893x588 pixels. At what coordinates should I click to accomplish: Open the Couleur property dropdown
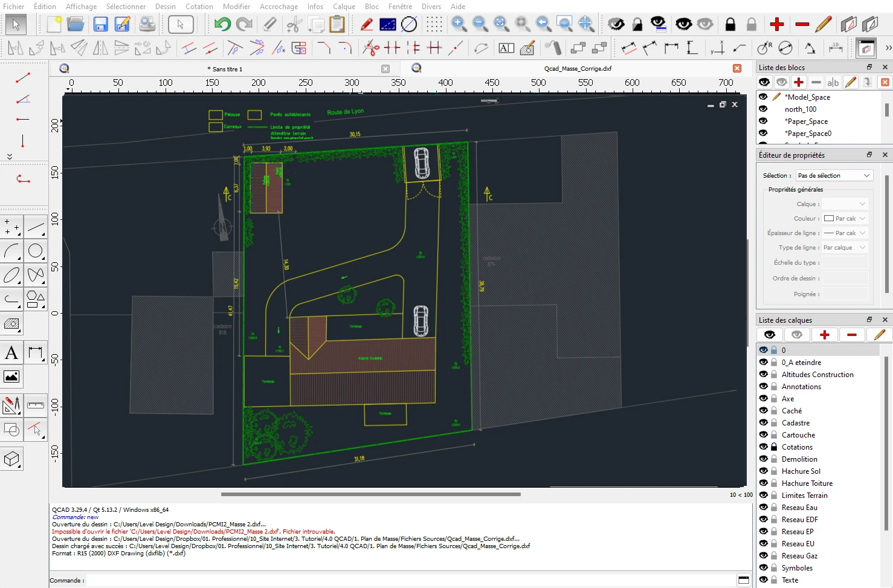pos(845,218)
